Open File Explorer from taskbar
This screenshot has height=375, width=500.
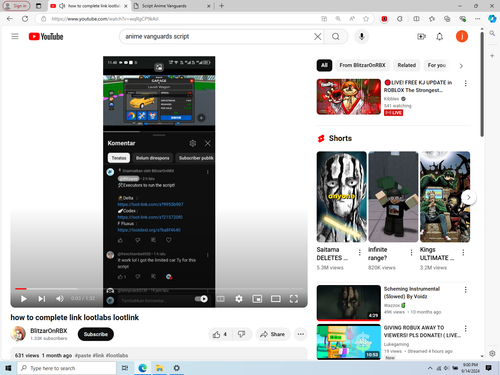pos(159,368)
